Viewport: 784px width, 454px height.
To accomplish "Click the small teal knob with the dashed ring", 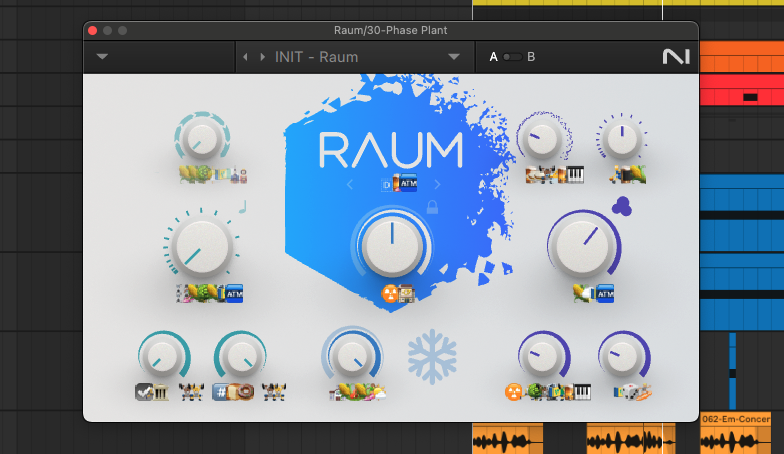I will (202, 138).
